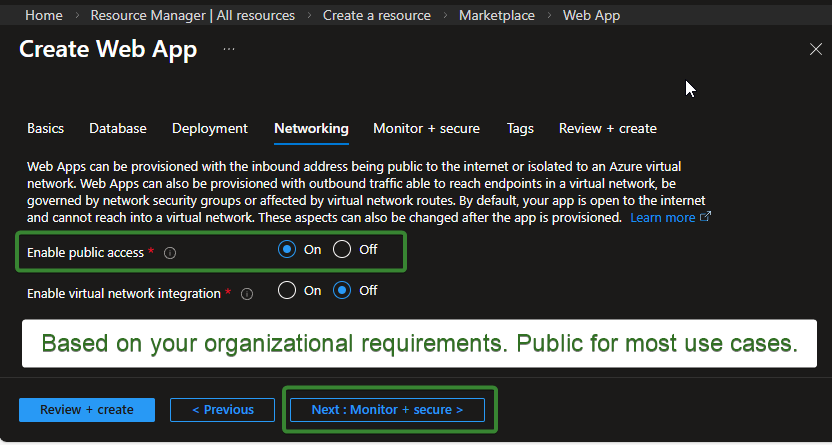Click the Learn more link
Screen dimensions: 832x445
pyautogui.click(x=663, y=217)
